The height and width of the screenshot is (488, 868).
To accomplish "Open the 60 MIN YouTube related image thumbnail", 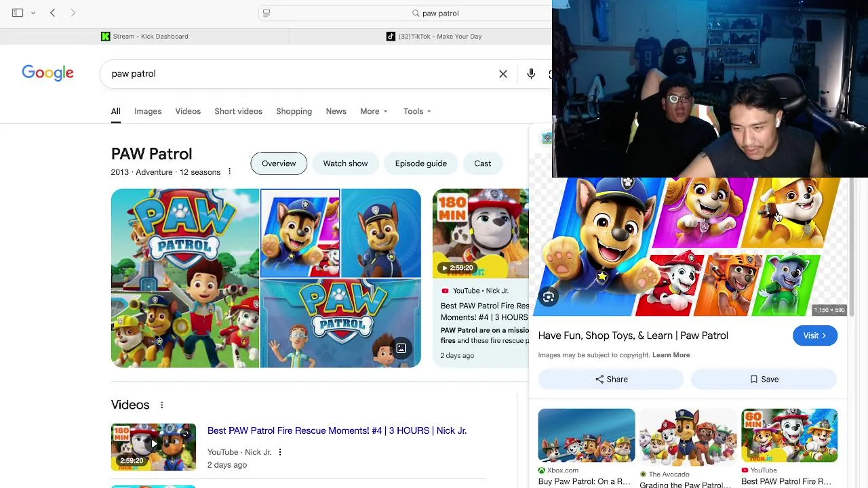I will 789,435.
